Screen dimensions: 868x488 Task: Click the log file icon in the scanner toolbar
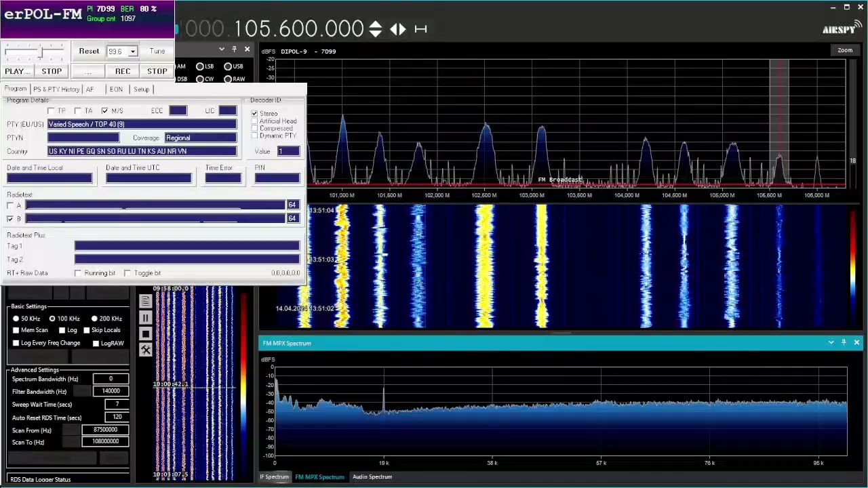tap(146, 302)
